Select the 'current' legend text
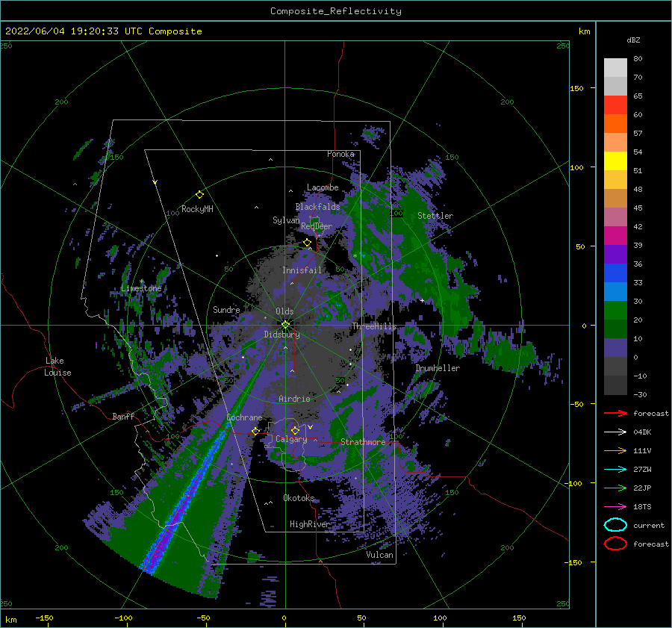Screen dimensions: 672x628 649,525
